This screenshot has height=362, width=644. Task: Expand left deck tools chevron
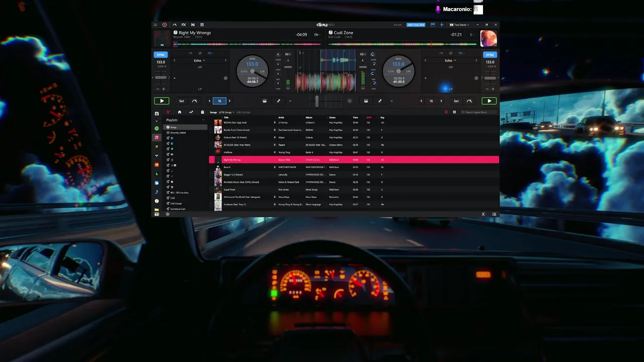coord(290,101)
